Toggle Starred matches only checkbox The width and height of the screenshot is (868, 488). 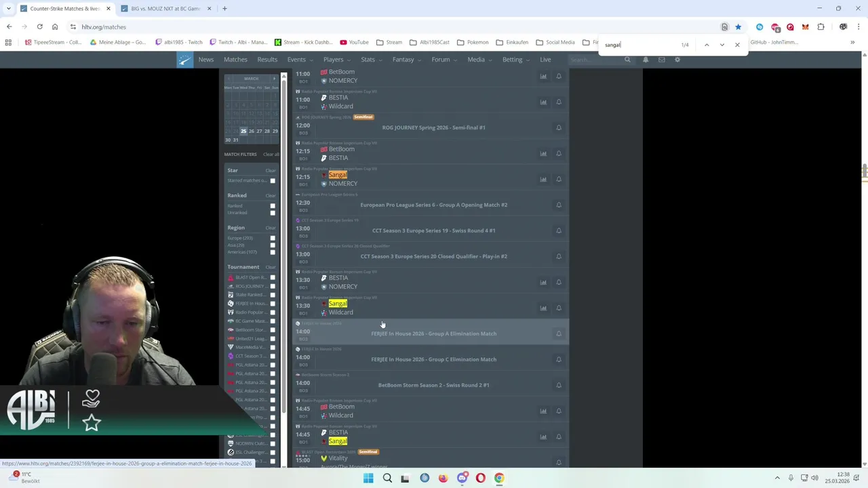click(x=273, y=181)
